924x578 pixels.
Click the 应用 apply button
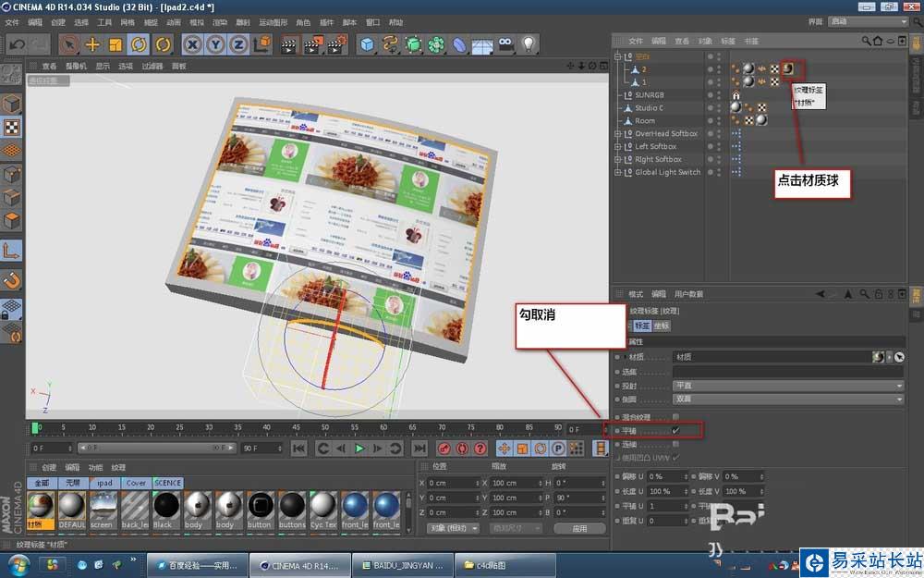(580, 528)
